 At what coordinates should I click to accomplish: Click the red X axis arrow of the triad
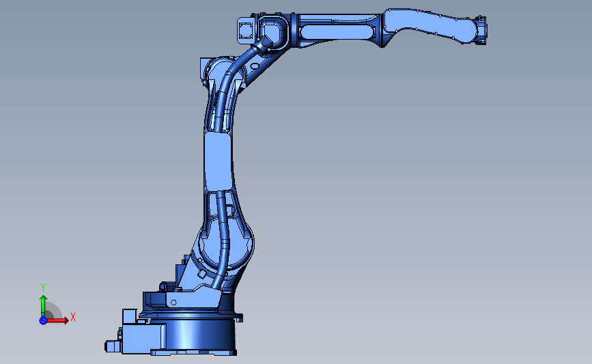coord(57,320)
